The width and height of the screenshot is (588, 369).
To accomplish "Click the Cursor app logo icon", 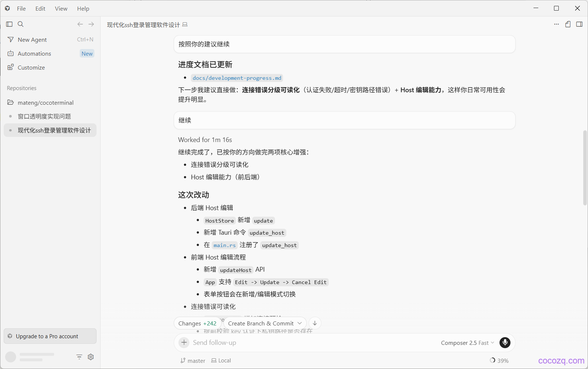I will point(7,8).
